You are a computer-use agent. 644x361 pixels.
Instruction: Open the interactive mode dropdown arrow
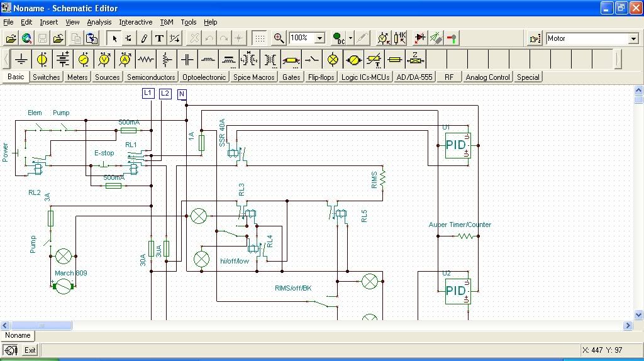tap(350, 38)
